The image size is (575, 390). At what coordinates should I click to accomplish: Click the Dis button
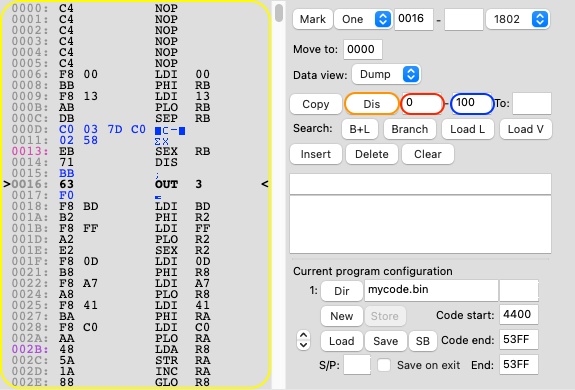[x=371, y=104]
